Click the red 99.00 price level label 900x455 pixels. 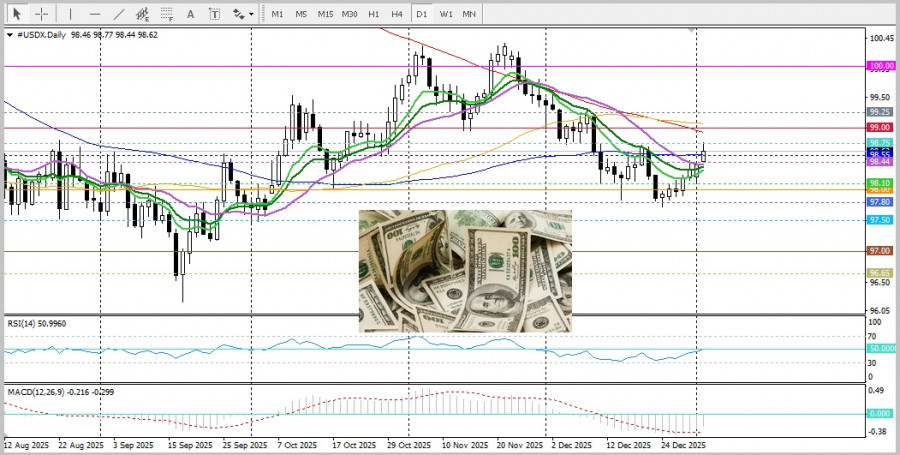click(880, 127)
